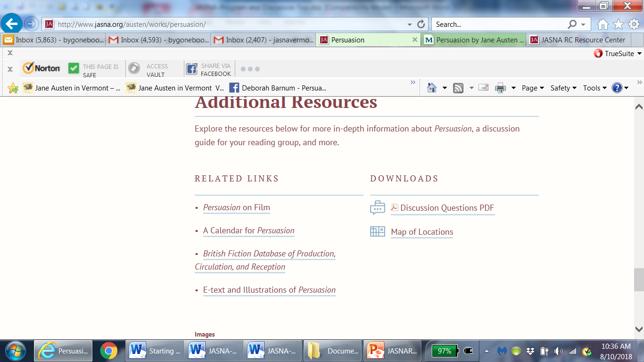Viewport: 644px width, 362px height.
Task: Open the TrueSuite dropdown
Action: click(x=618, y=53)
